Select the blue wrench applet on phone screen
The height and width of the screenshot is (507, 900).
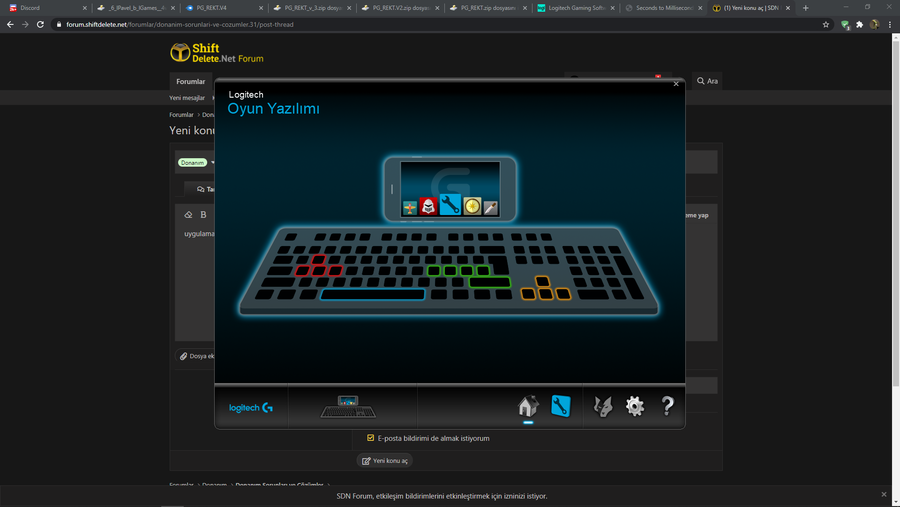point(450,205)
